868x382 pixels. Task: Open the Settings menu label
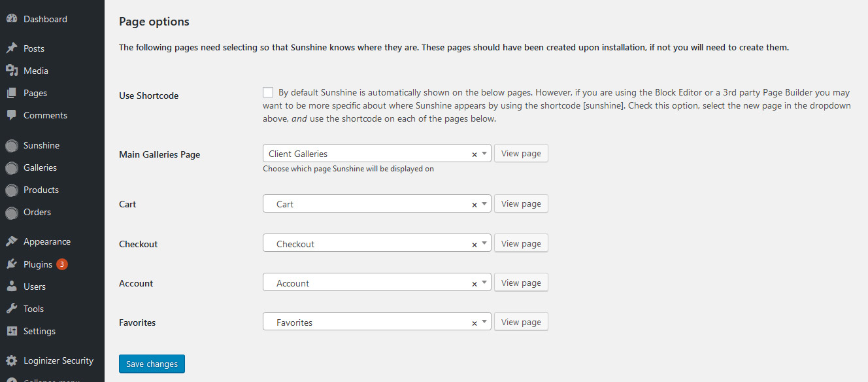39,331
